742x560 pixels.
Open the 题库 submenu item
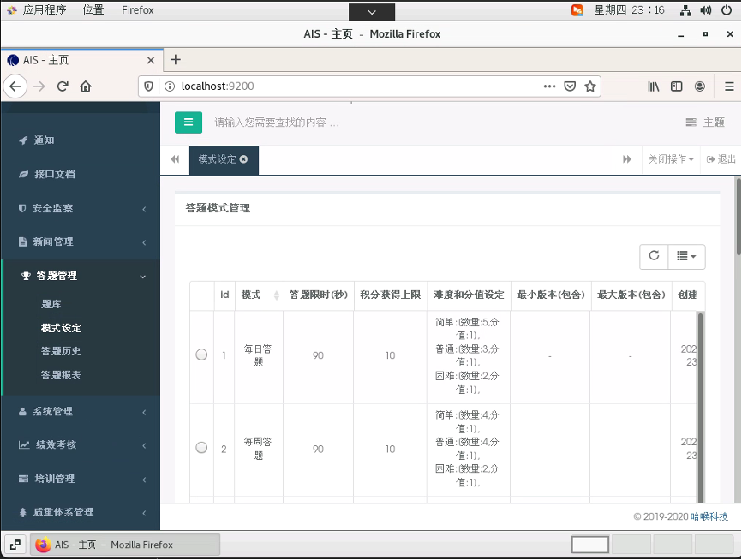click(x=51, y=304)
